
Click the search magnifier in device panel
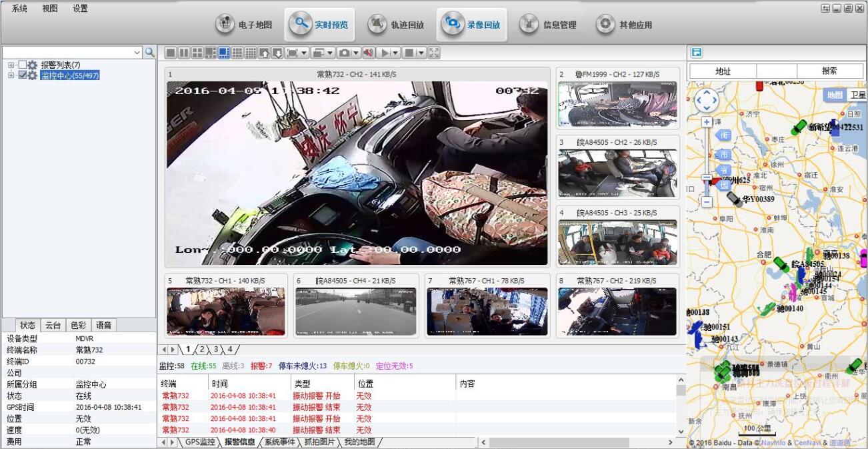tap(150, 52)
